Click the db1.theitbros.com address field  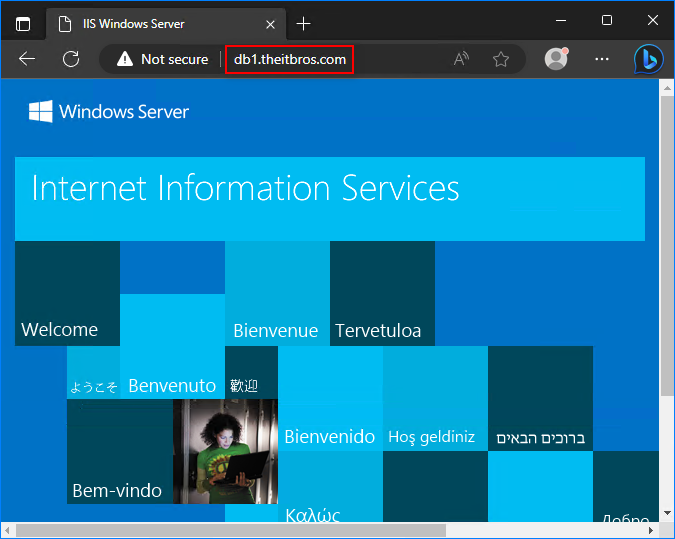pyautogui.click(x=290, y=59)
